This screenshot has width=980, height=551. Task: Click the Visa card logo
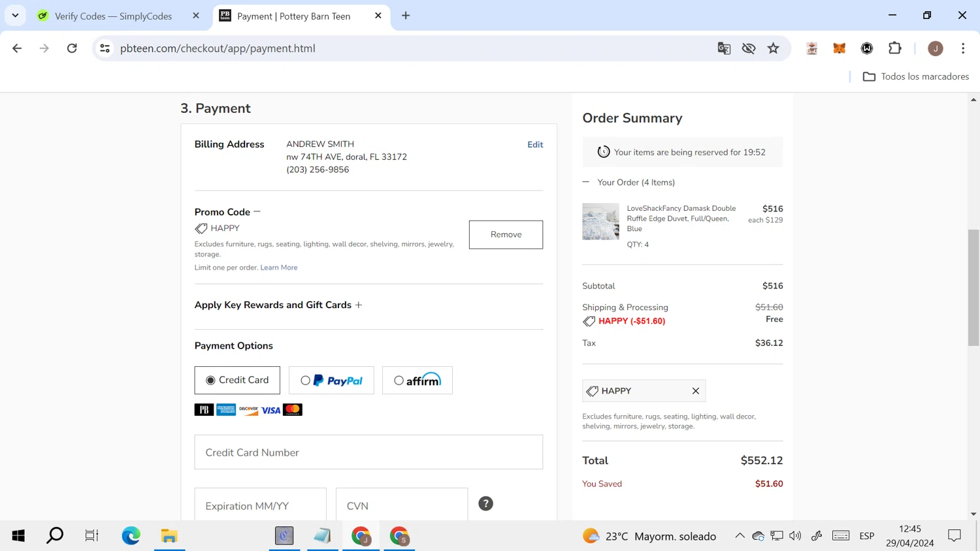pos(270,410)
